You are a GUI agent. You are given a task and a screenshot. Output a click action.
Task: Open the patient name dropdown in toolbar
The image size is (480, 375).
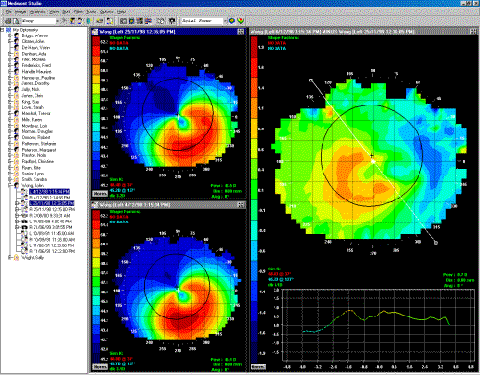[57, 21]
